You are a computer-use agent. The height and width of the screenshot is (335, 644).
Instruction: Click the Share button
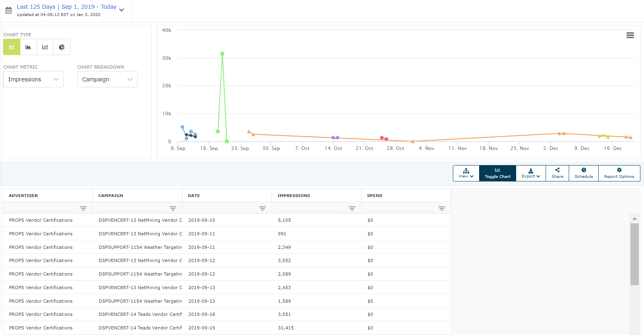[x=557, y=173]
